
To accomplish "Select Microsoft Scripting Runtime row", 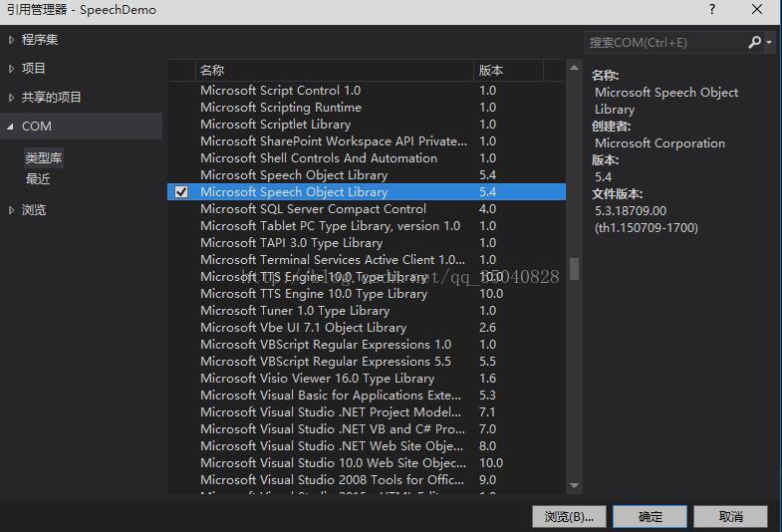I will click(x=367, y=108).
